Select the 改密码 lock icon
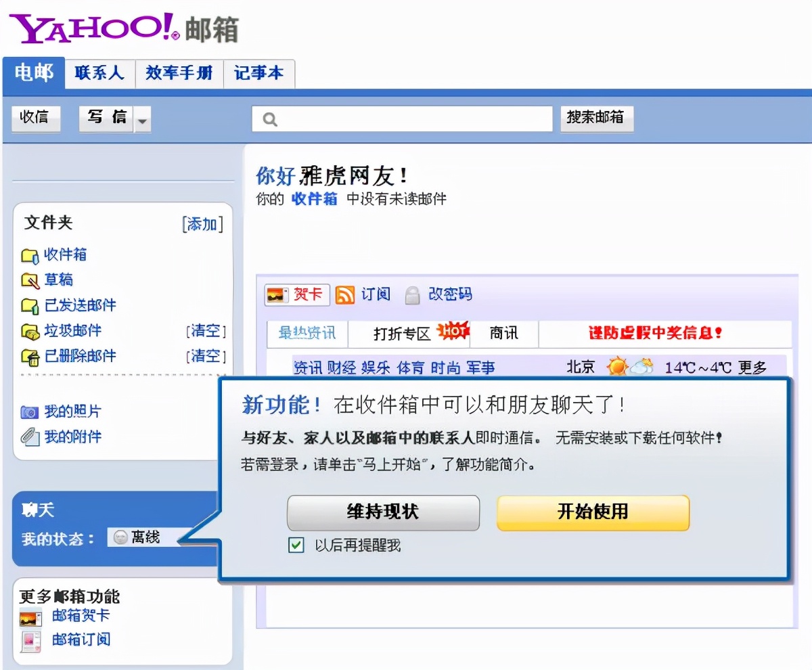 411,294
